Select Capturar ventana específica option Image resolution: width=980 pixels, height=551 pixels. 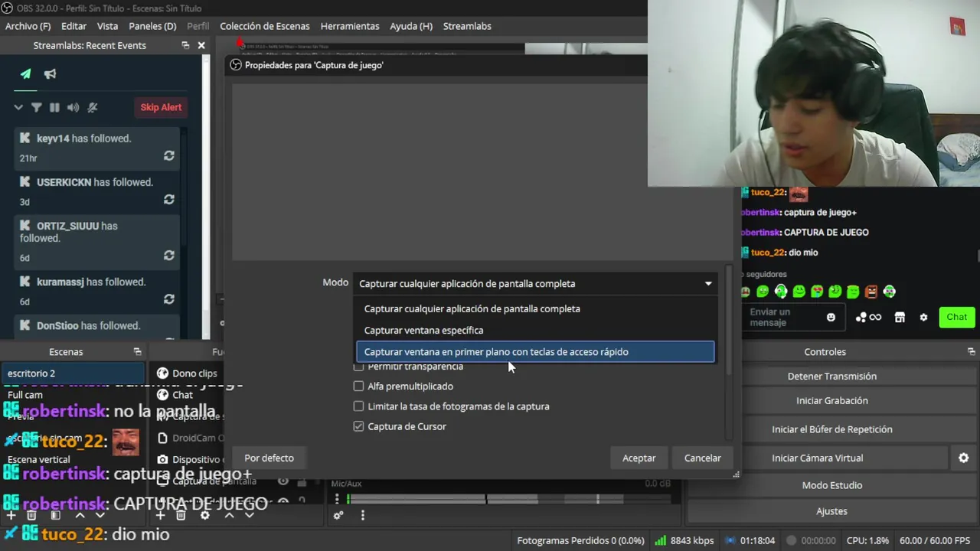point(535,330)
